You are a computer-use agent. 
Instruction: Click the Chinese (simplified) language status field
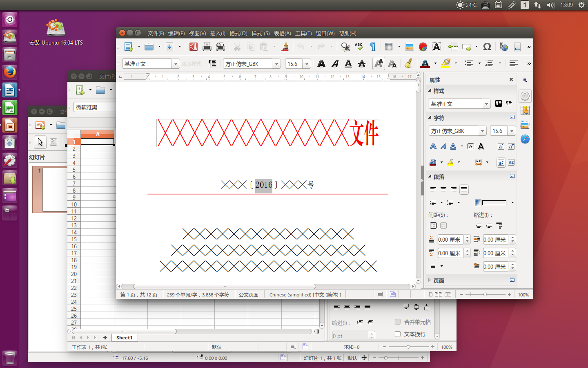pyautogui.click(x=305, y=295)
